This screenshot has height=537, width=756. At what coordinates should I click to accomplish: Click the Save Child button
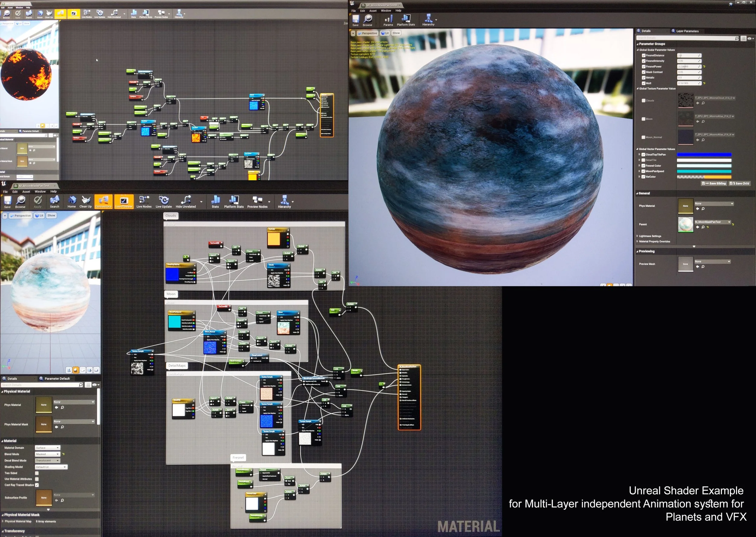point(739,184)
